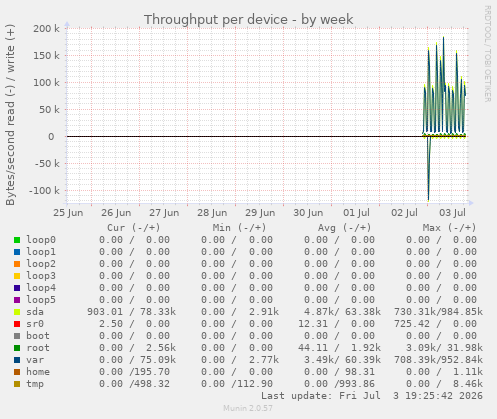The height and width of the screenshot is (419, 497).
Task: Click the loop0 green legend swatch
Action: point(17,240)
